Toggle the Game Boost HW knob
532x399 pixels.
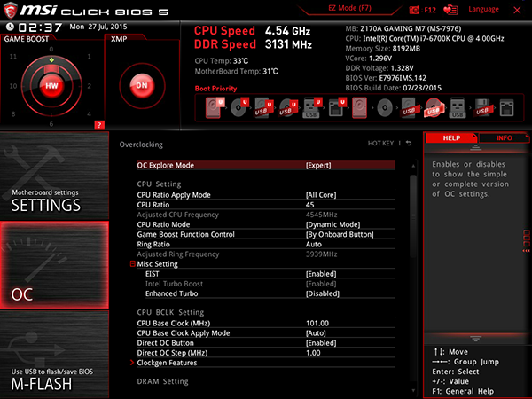(51, 85)
